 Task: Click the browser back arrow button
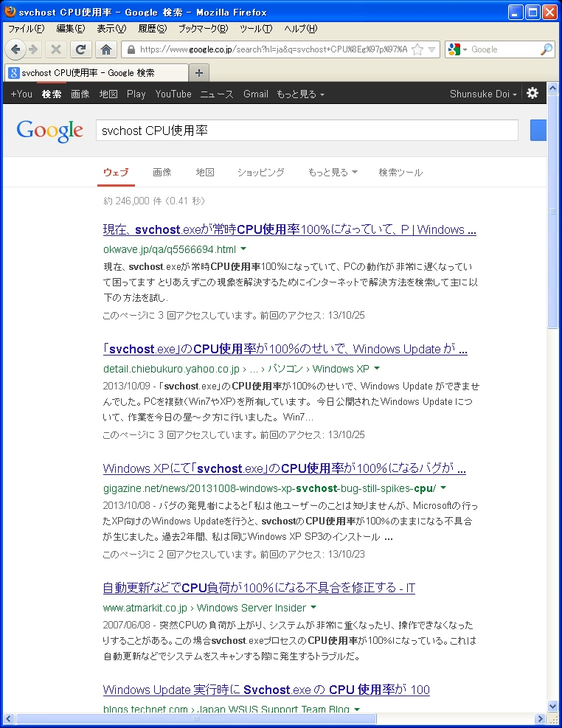pos(15,49)
